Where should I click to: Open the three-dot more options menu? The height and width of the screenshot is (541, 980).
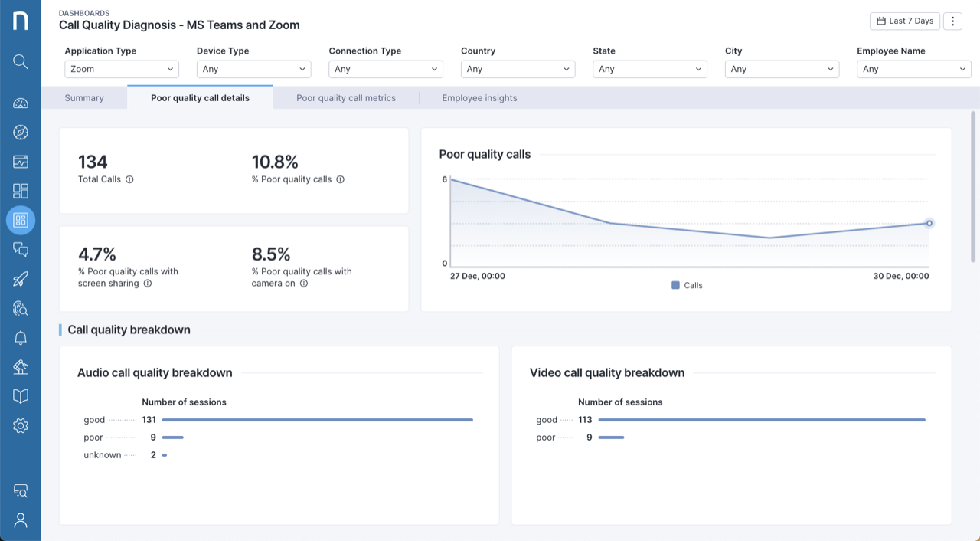click(952, 21)
